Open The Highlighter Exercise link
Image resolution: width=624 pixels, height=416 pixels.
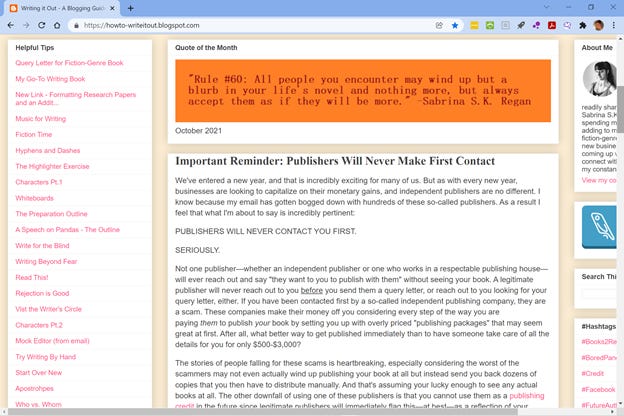coord(52,166)
